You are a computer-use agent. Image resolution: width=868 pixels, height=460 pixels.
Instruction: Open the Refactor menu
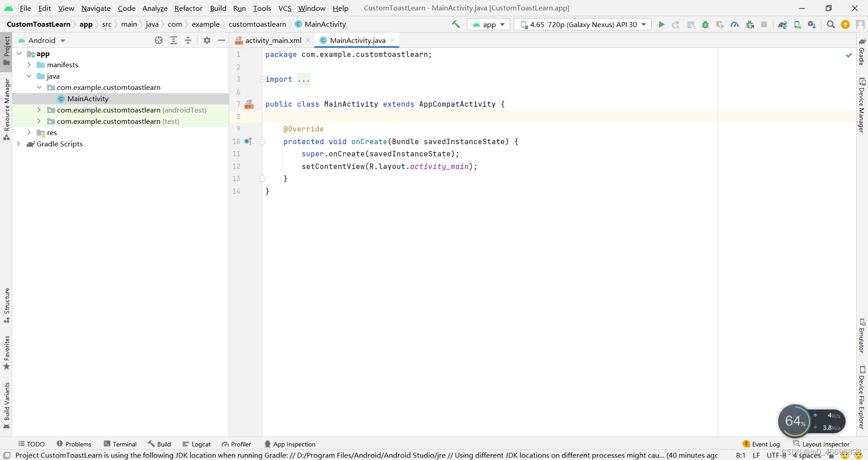[x=189, y=8]
